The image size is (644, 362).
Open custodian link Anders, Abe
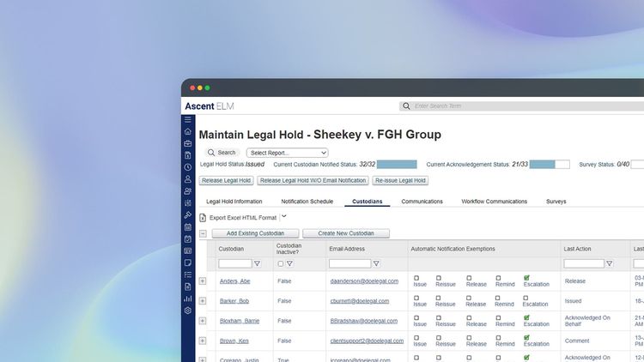tap(235, 281)
